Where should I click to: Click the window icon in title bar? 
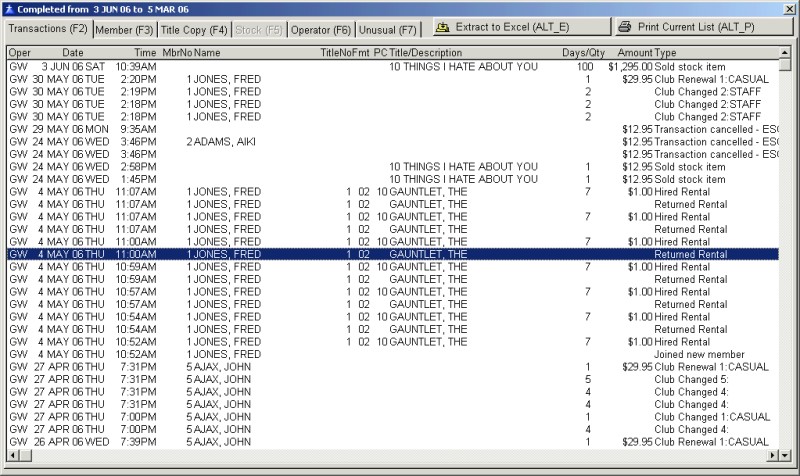pyautogui.click(x=8, y=7)
